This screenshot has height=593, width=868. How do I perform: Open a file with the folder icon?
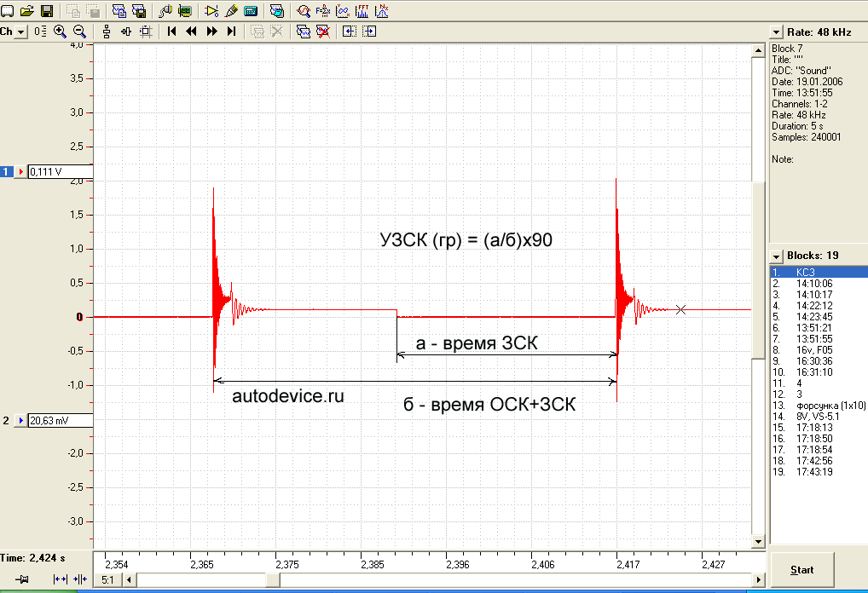click(26, 11)
